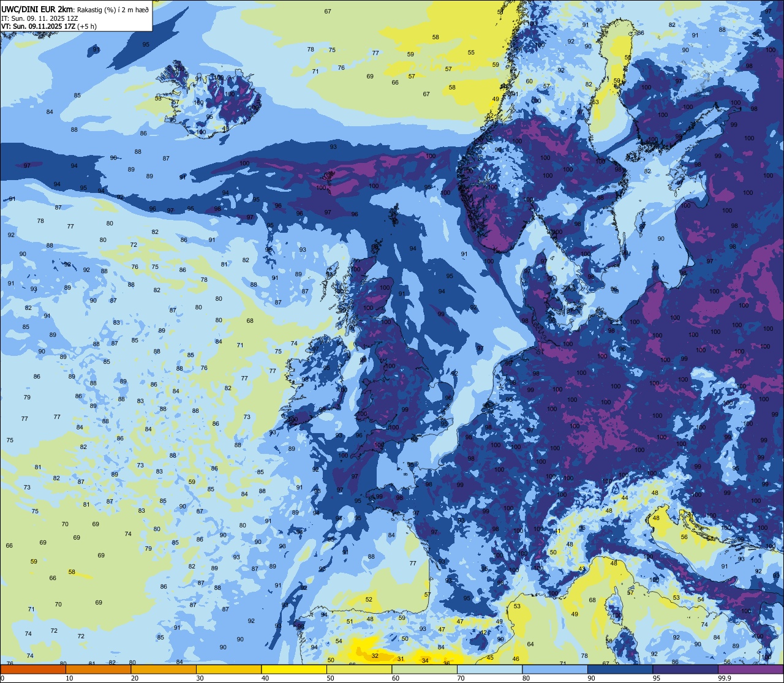This screenshot has width=784, height=683.
Task: Click the legend label 50
Action: point(330,678)
